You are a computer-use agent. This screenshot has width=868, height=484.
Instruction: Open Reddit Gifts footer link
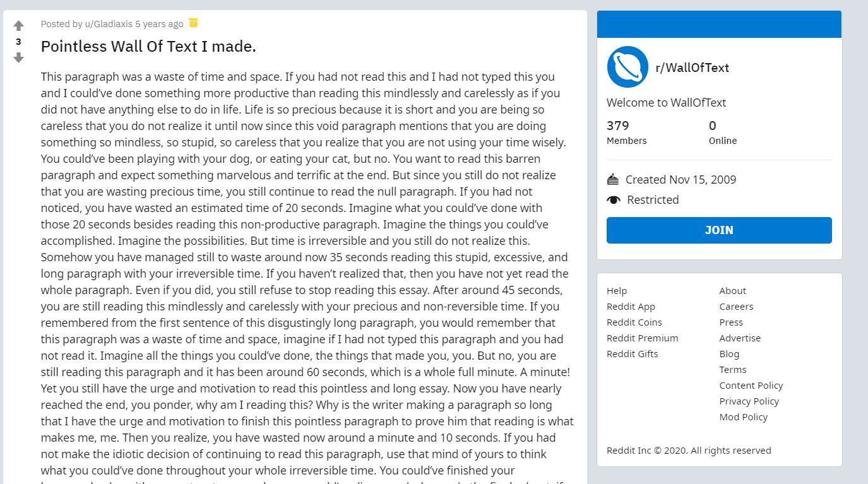(633, 354)
